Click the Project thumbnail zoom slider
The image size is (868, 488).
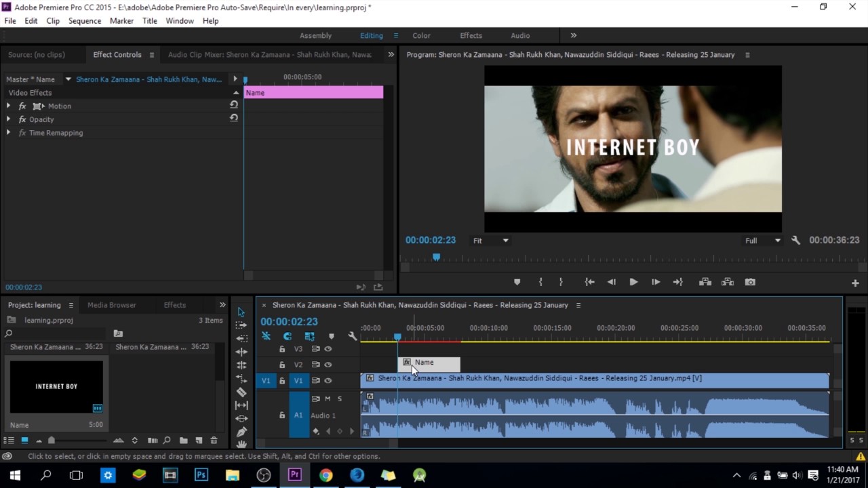click(51, 441)
